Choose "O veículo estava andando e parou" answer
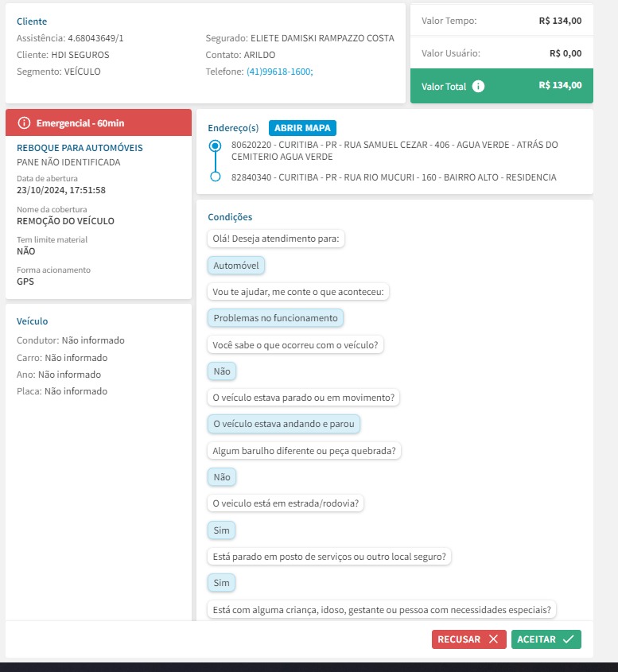The image size is (618, 672). (284, 424)
